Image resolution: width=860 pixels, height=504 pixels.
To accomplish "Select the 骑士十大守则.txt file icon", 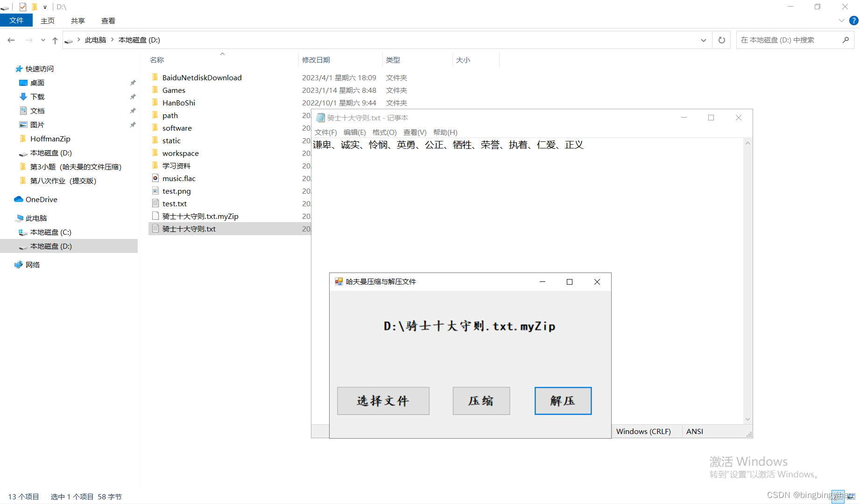I will [x=155, y=228].
